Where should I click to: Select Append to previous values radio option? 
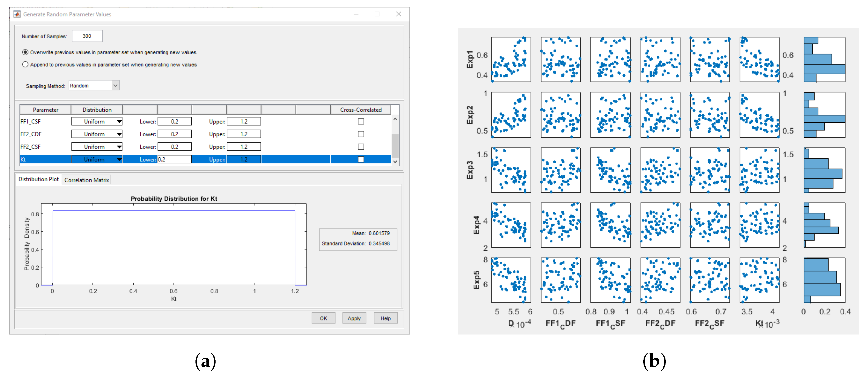[25, 64]
